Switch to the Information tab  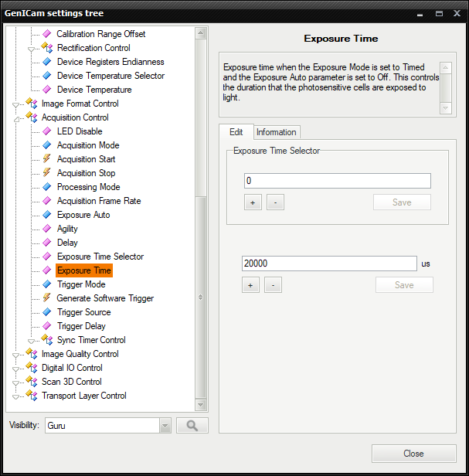pyautogui.click(x=276, y=132)
